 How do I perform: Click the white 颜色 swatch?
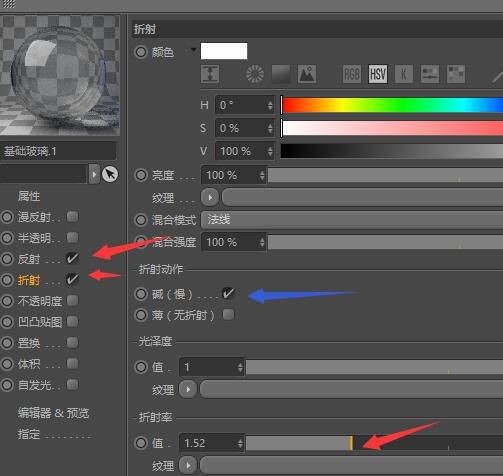pyautogui.click(x=224, y=51)
